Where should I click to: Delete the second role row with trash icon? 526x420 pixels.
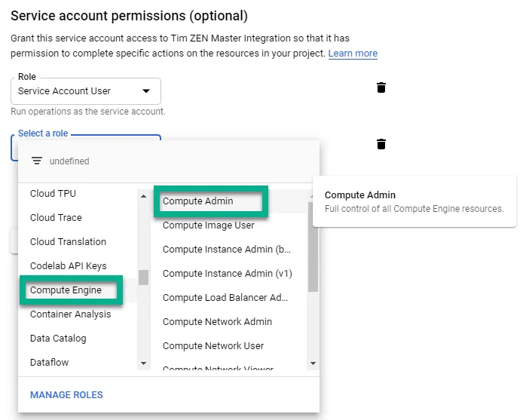(x=381, y=144)
